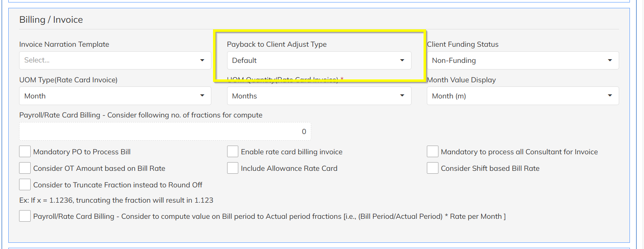Enable Consider OT Amount based on Bill Rate
The height and width of the screenshot is (249, 644).
click(25, 168)
